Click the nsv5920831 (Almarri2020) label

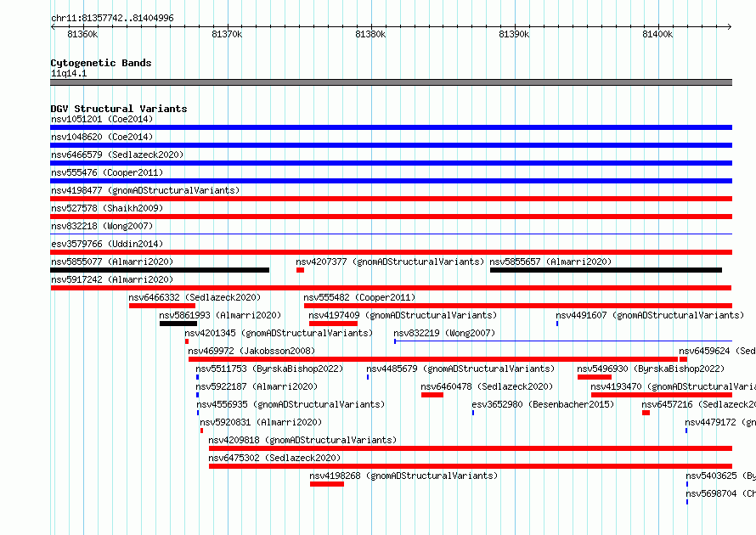click(x=261, y=422)
